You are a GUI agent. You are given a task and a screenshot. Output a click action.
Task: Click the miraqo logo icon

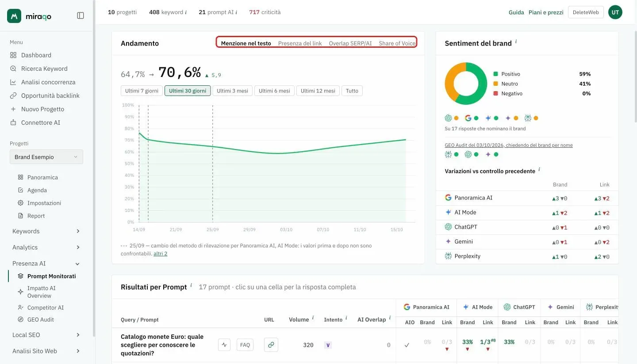click(14, 16)
